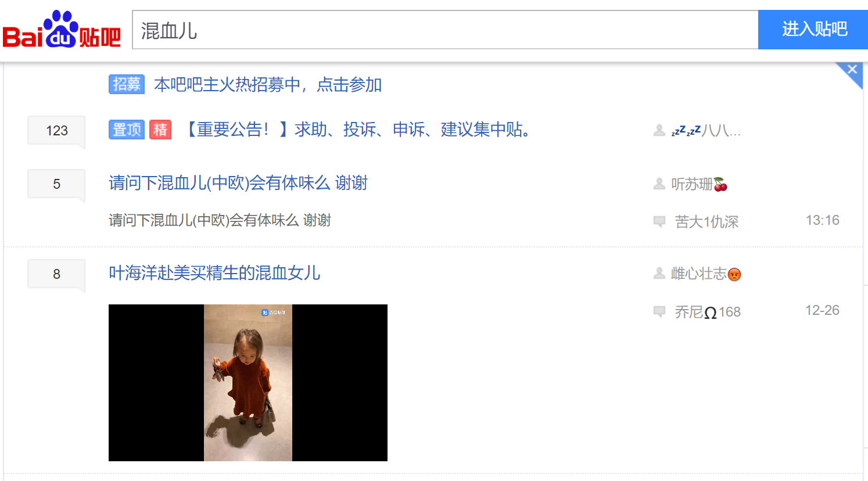Click the 8 reply count box
Screen dimensions: 868x481
click(56, 274)
